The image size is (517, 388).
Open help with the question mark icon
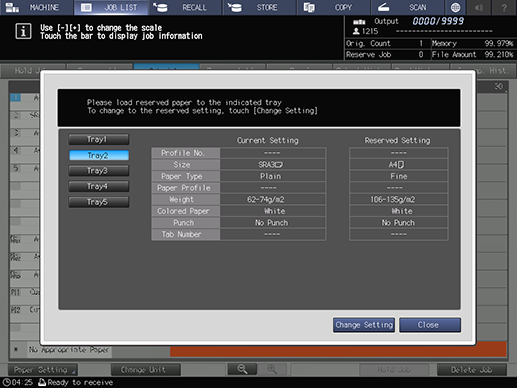(x=504, y=7)
